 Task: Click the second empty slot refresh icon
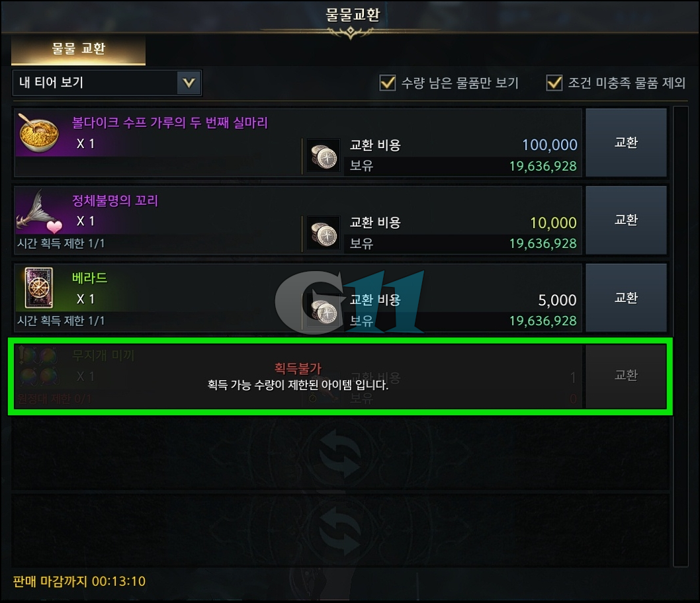click(x=340, y=531)
